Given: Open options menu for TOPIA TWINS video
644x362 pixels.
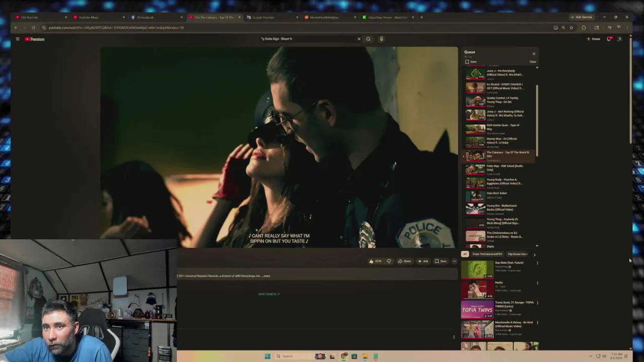Looking at the screenshot, I should 537,303.
